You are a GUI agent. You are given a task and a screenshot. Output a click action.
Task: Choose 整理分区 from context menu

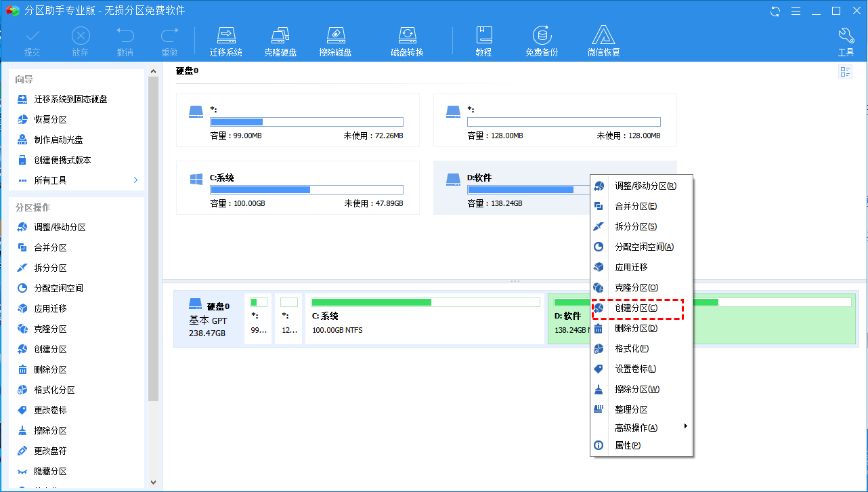[641, 409]
